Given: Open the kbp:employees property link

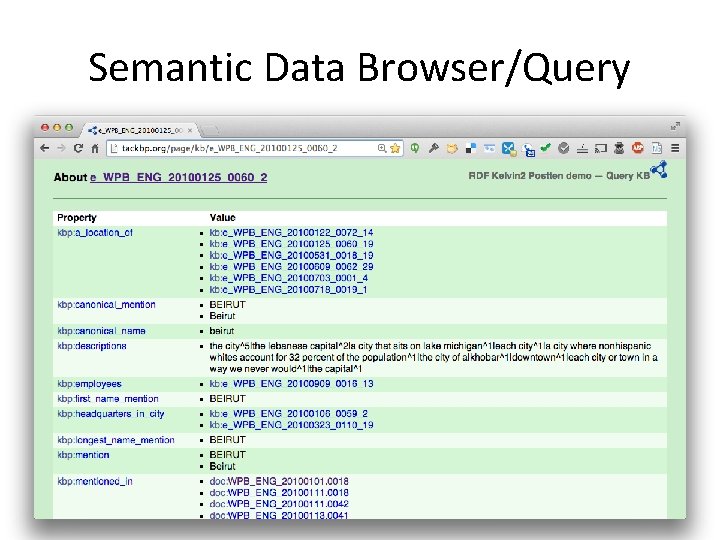Looking at the screenshot, I should [90, 384].
